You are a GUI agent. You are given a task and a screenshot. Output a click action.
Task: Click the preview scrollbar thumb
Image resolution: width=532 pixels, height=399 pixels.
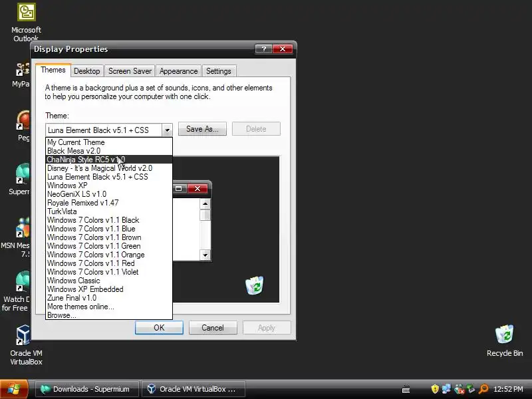(x=205, y=215)
